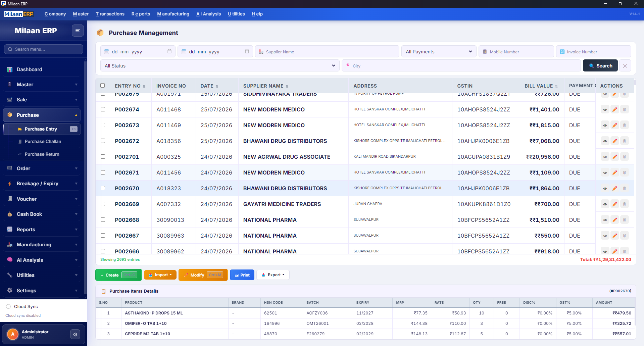Click the Administrator avatar icon

coord(13,334)
